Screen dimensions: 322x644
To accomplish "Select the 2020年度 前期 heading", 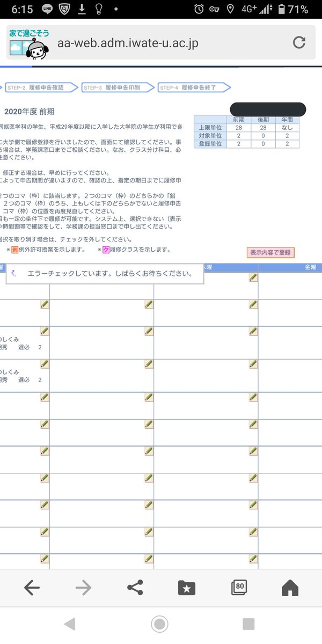I will (x=29, y=112).
